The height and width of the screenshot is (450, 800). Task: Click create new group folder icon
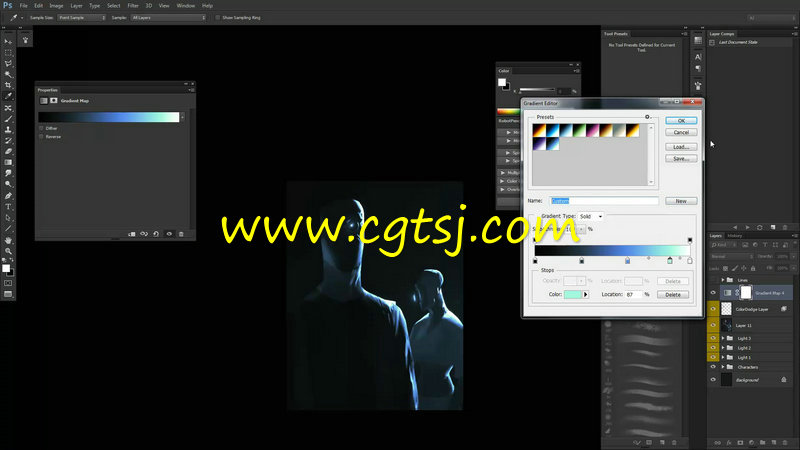coord(763,442)
